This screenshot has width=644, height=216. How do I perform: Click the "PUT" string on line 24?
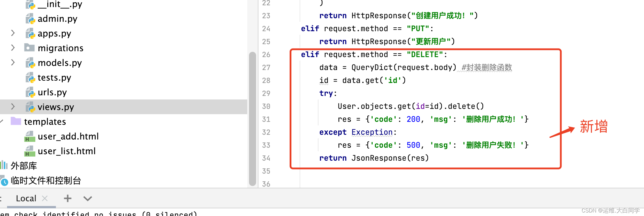[418, 29]
